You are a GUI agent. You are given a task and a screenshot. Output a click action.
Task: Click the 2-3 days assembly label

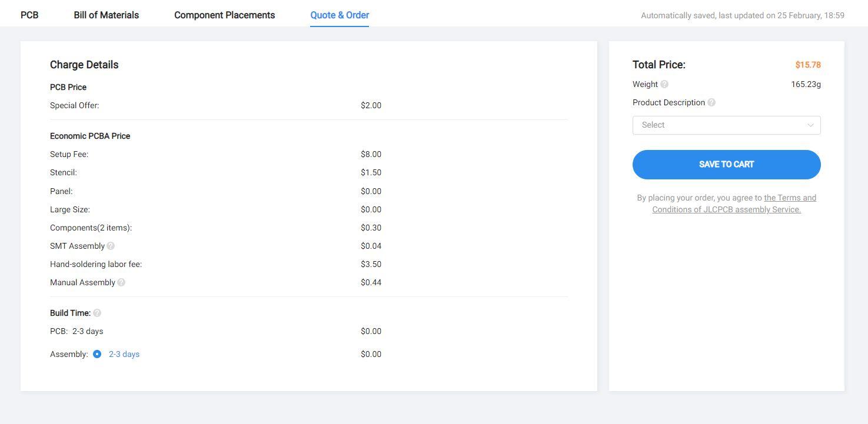point(124,354)
